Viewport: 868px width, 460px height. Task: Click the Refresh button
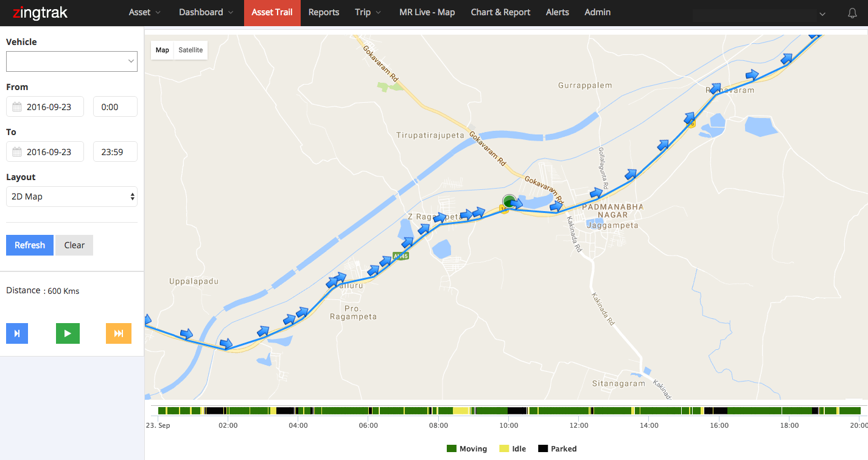[x=30, y=245]
